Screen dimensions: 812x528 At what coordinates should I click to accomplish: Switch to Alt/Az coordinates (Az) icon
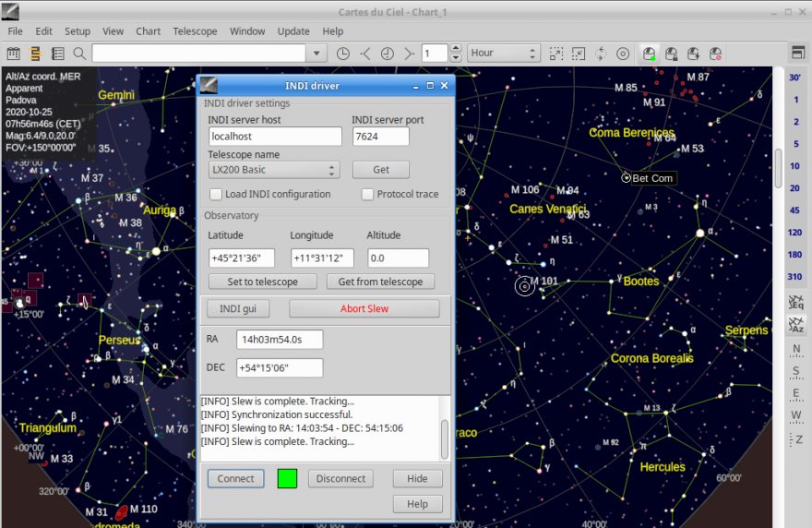(x=795, y=324)
